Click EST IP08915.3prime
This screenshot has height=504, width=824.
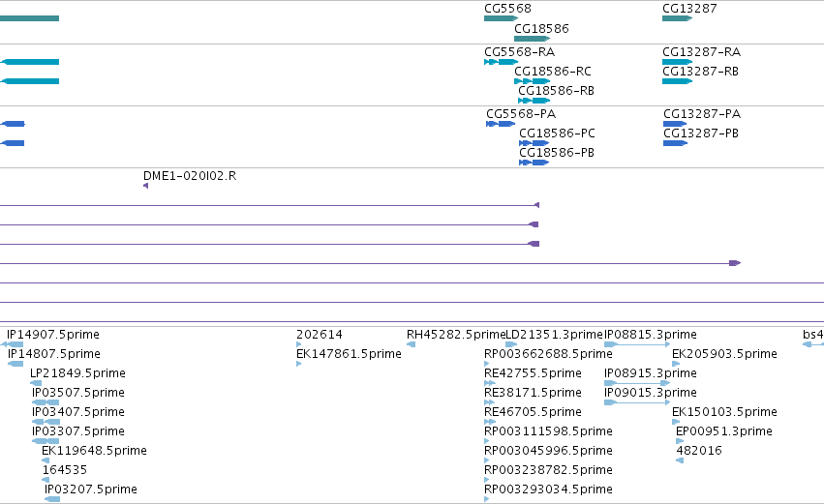tap(637, 383)
